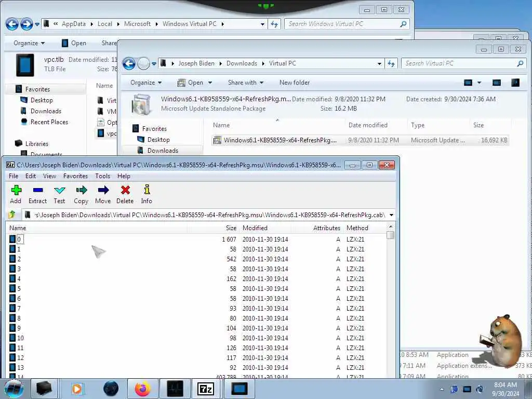
Task: Click the icon of file 7 in 7-Zip
Action: (12, 309)
